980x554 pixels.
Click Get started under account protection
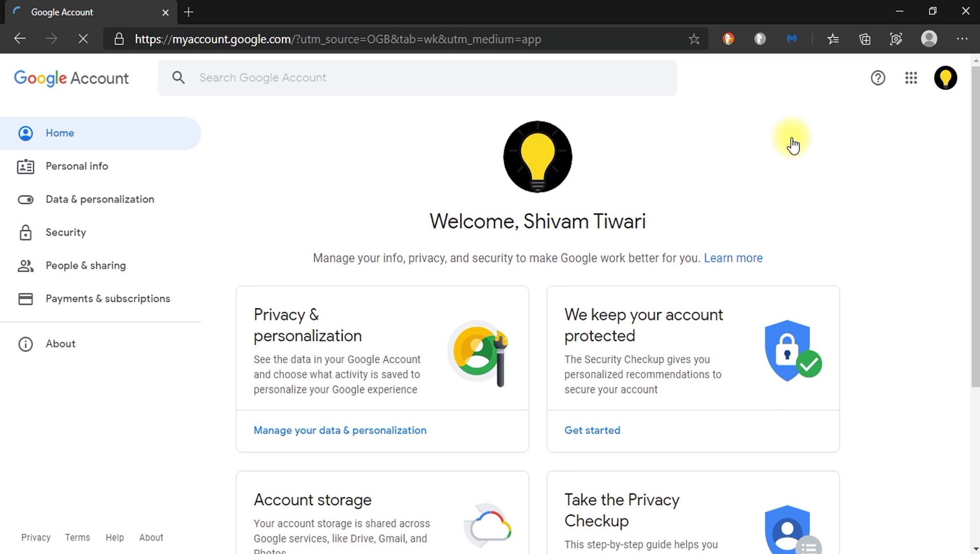592,430
